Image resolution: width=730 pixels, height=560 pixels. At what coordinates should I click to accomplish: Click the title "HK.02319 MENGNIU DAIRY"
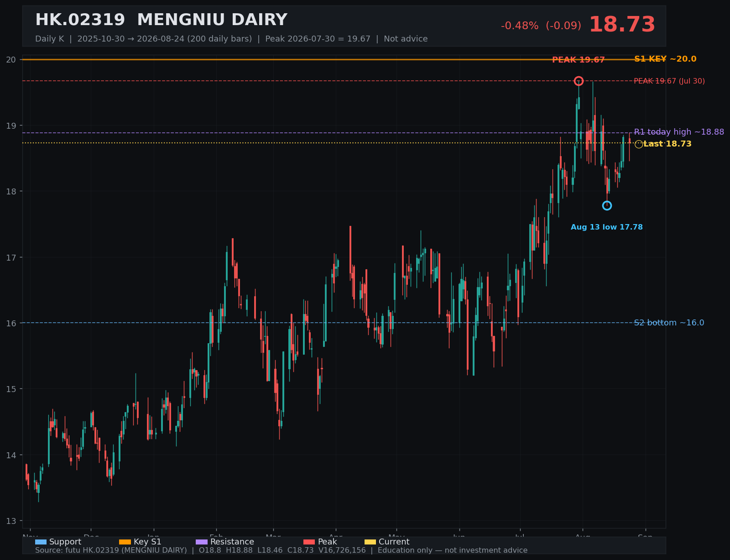click(161, 20)
